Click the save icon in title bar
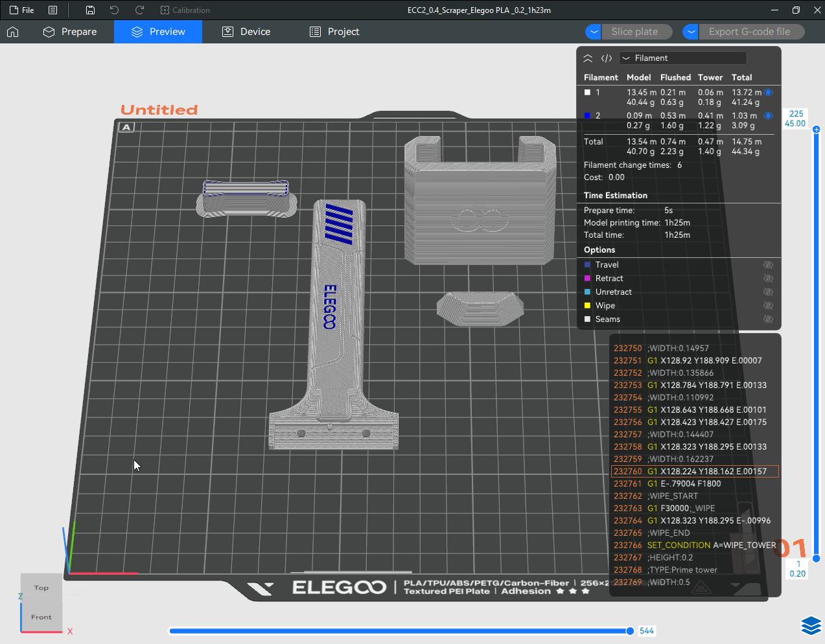 pyautogui.click(x=90, y=10)
